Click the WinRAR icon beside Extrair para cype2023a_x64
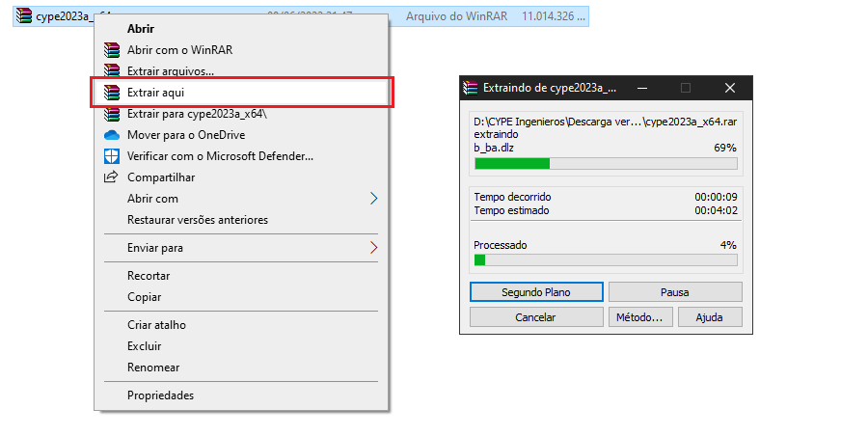The image size is (868, 436). coord(112,114)
